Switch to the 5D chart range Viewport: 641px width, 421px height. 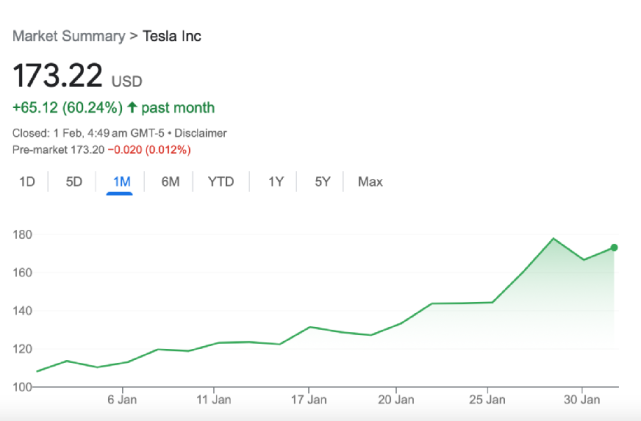[74, 181]
